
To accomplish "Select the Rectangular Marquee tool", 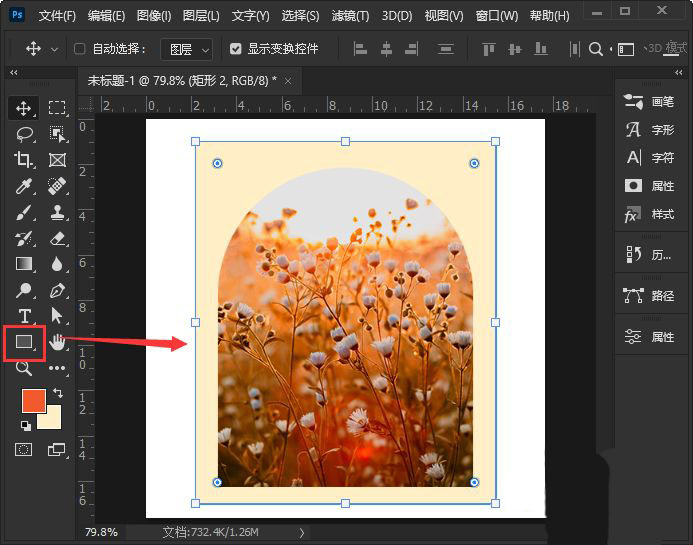I will 57,107.
